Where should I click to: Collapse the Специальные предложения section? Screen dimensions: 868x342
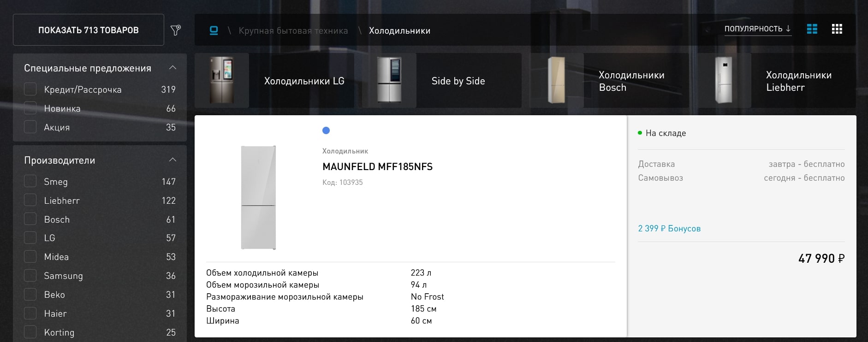click(x=172, y=68)
